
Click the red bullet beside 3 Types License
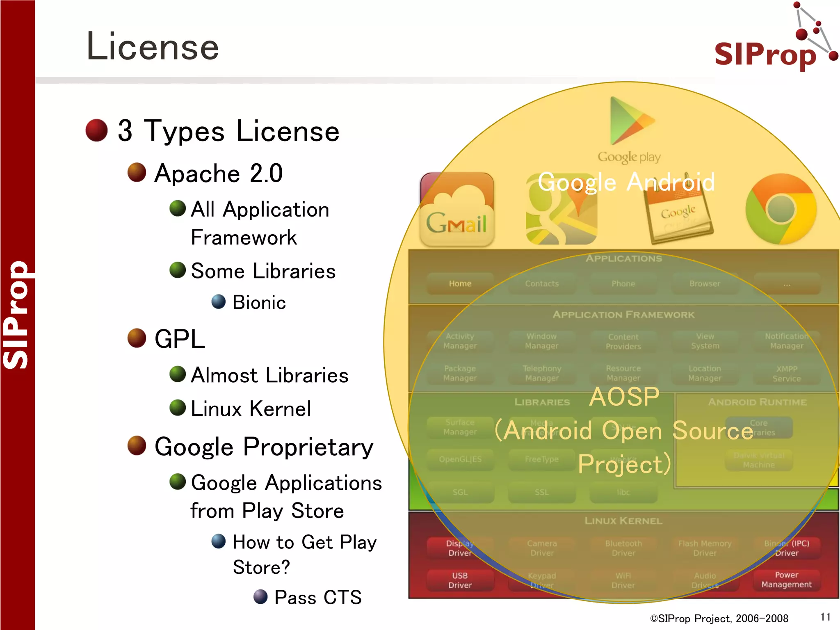[97, 130]
